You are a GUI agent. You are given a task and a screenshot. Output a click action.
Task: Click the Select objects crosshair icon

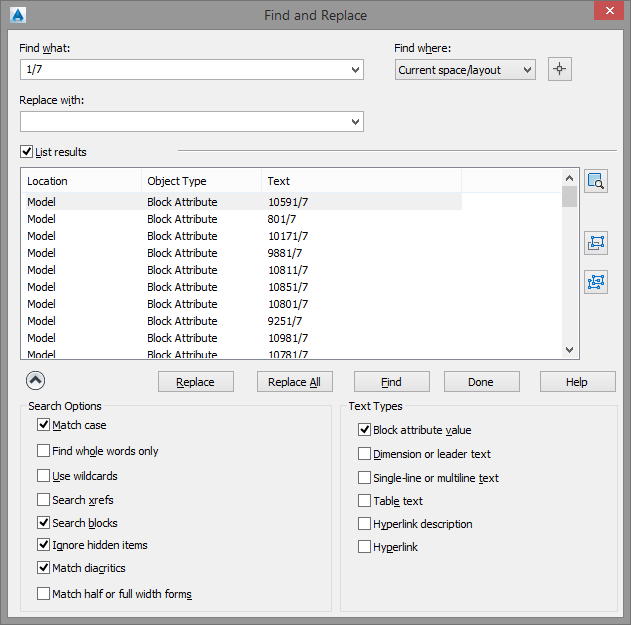(560, 70)
